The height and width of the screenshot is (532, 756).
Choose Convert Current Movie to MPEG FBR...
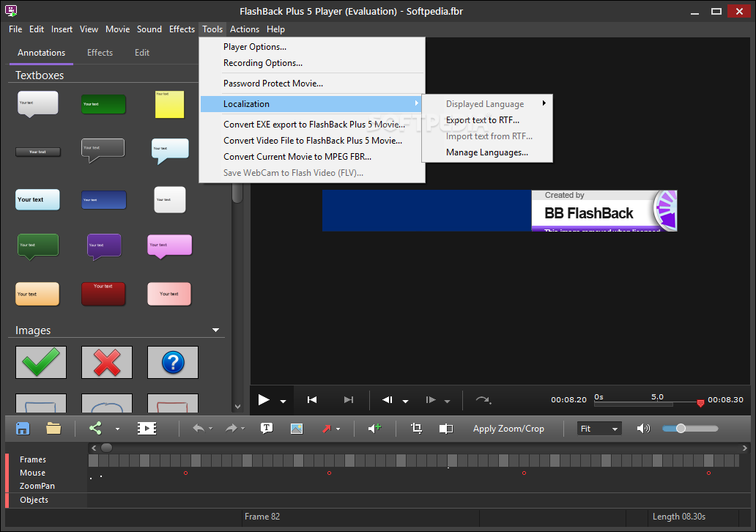pyautogui.click(x=312, y=157)
